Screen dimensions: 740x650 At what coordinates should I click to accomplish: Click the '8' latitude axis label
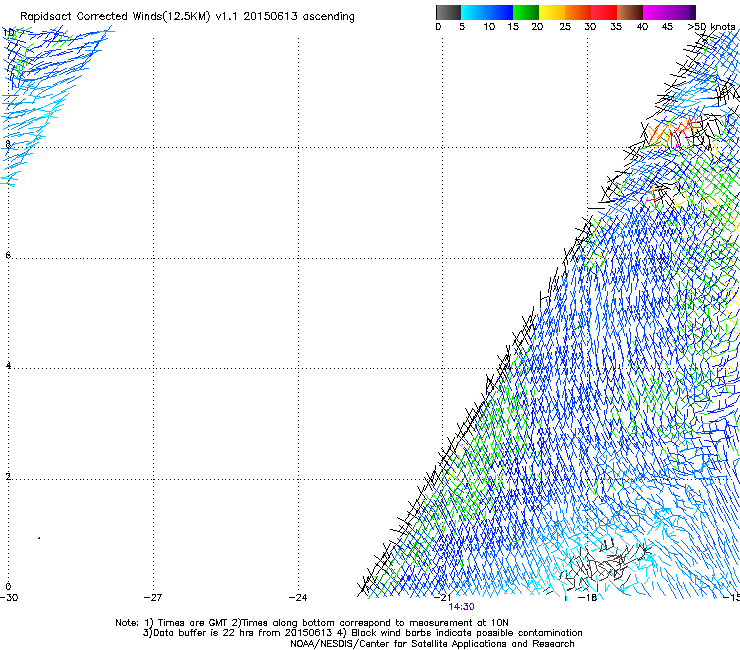coord(8,144)
